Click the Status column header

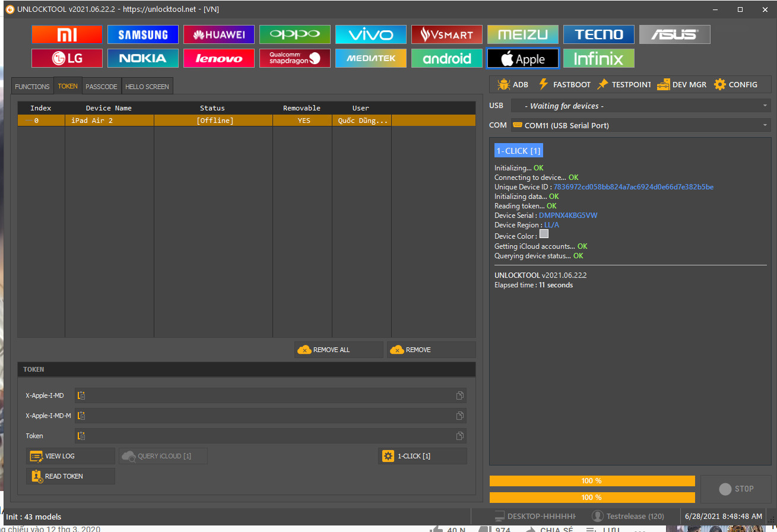(x=213, y=108)
